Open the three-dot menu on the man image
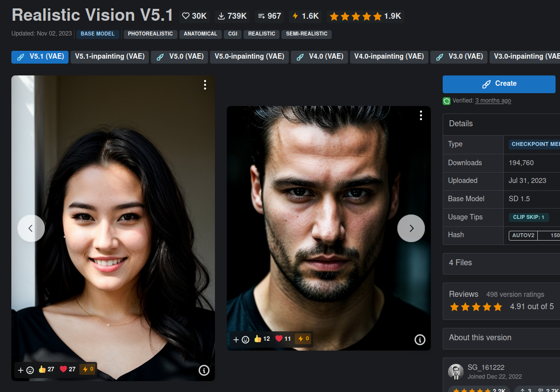 point(420,115)
